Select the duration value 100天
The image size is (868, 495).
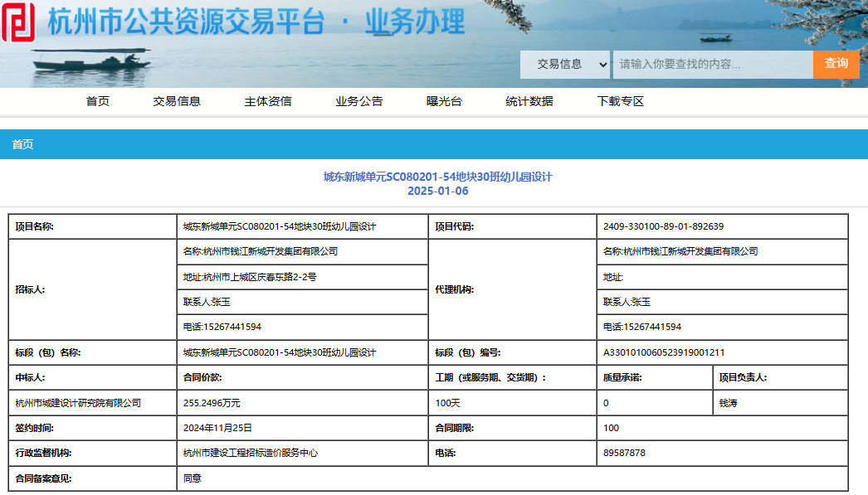447,403
